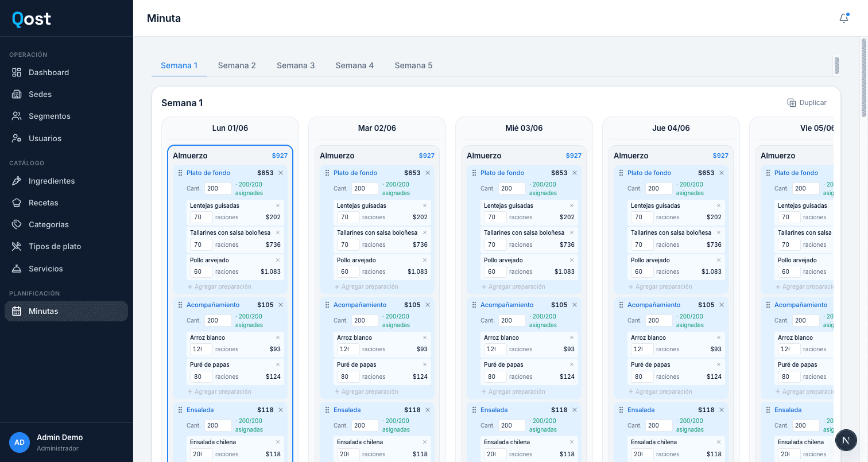Select Minutas in the sidebar
Viewport: 868px width, 462px height.
(66, 311)
